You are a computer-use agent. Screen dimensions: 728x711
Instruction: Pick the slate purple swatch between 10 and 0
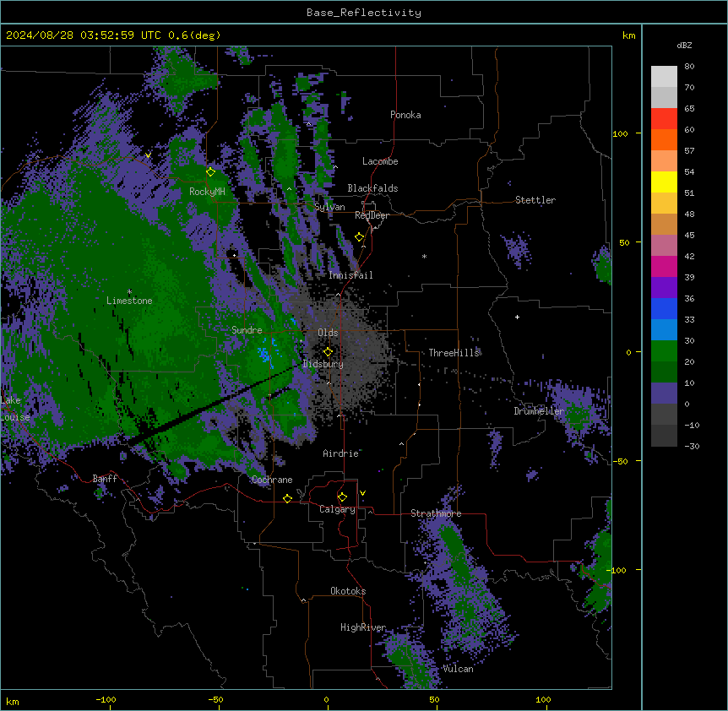[664, 393]
